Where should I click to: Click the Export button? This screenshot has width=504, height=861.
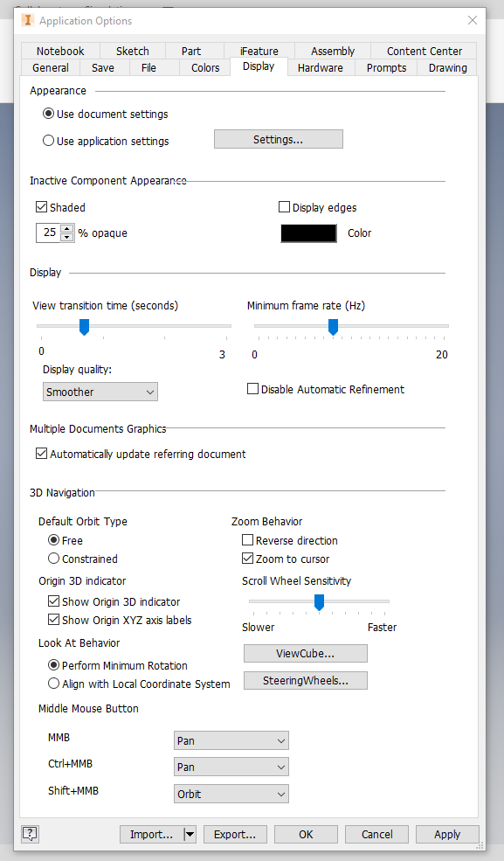click(235, 834)
